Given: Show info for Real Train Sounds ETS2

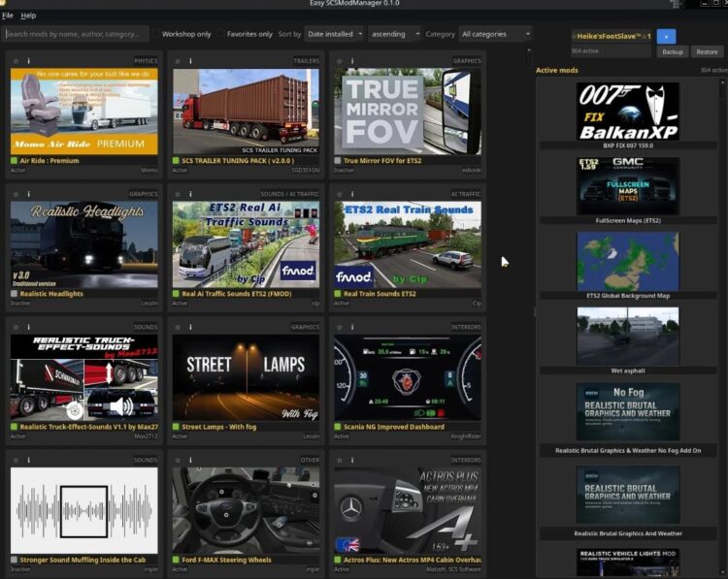Looking at the screenshot, I should click(x=352, y=194).
